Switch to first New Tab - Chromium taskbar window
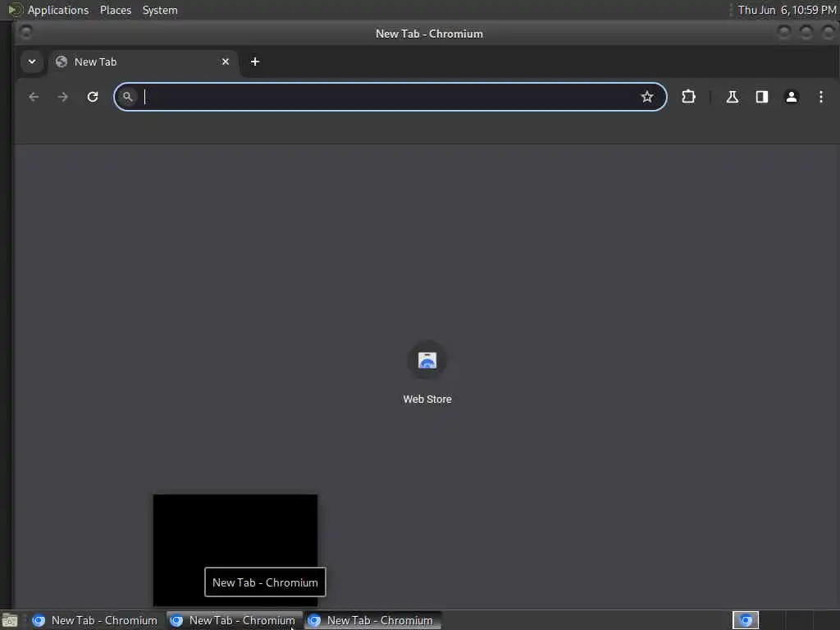840x630 pixels. [x=96, y=620]
